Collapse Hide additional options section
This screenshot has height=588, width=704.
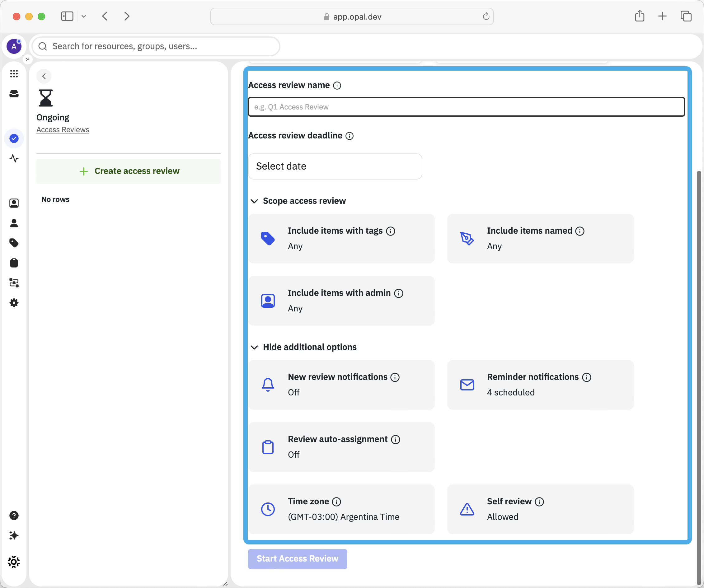[x=304, y=347]
